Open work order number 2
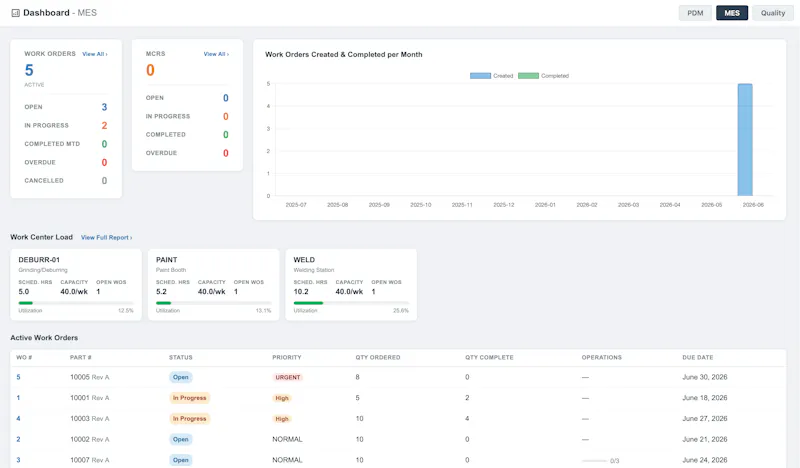 (18, 439)
